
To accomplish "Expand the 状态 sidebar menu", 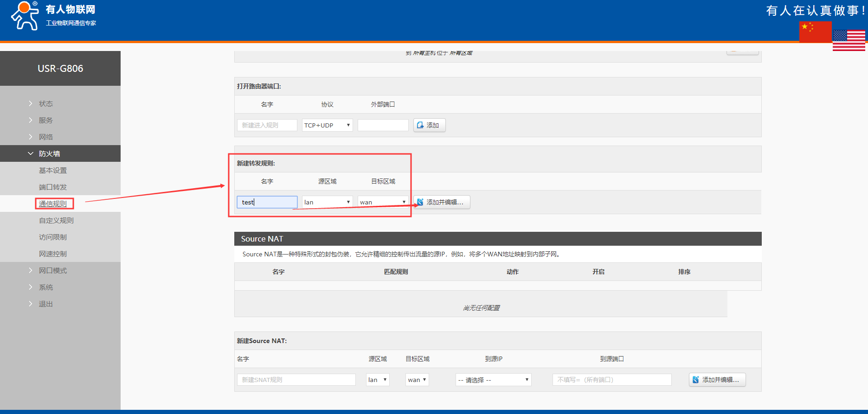I will [x=46, y=103].
